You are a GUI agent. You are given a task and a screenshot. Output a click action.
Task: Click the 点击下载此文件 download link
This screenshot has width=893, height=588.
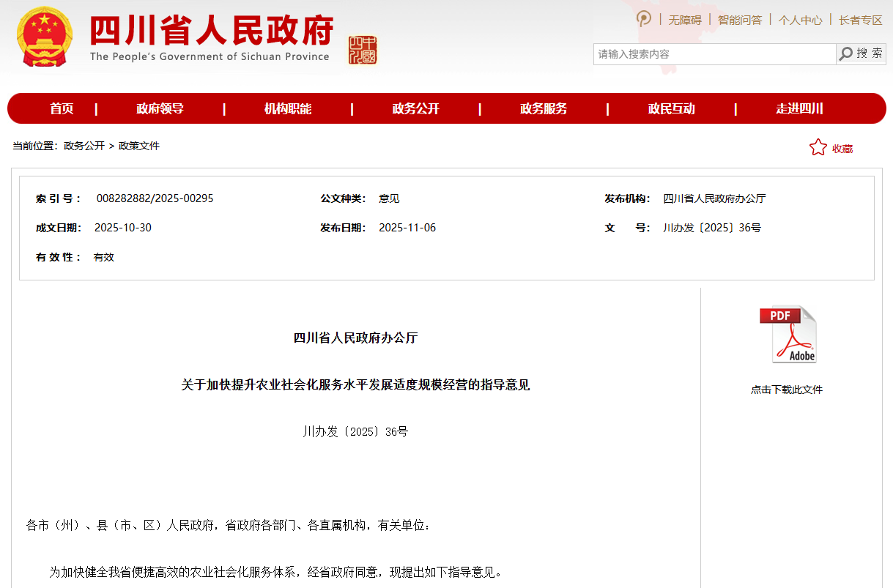click(787, 390)
